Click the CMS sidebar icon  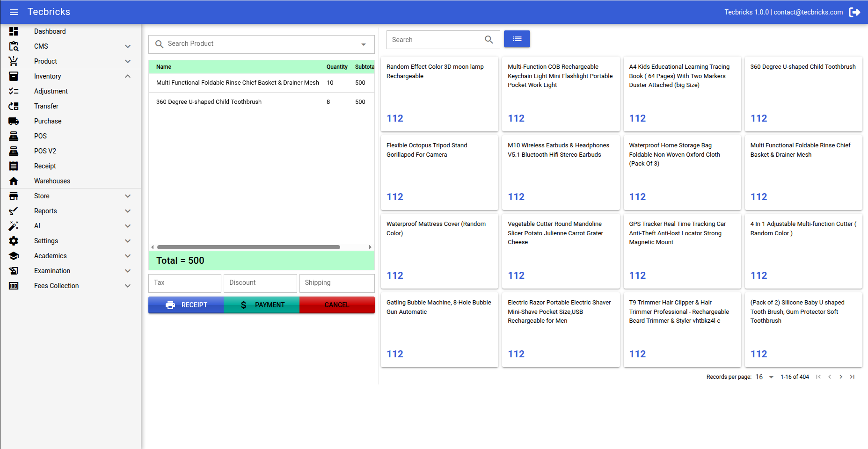pos(14,46)
